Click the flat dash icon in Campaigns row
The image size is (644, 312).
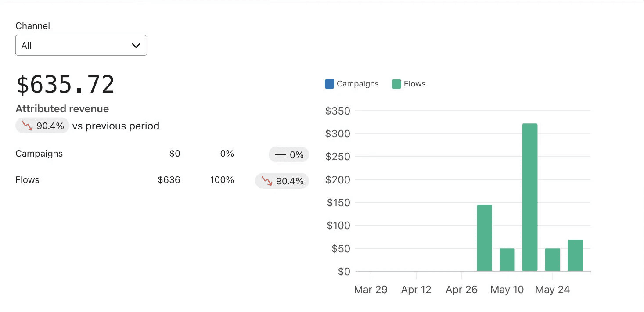(x=280, y=154)
